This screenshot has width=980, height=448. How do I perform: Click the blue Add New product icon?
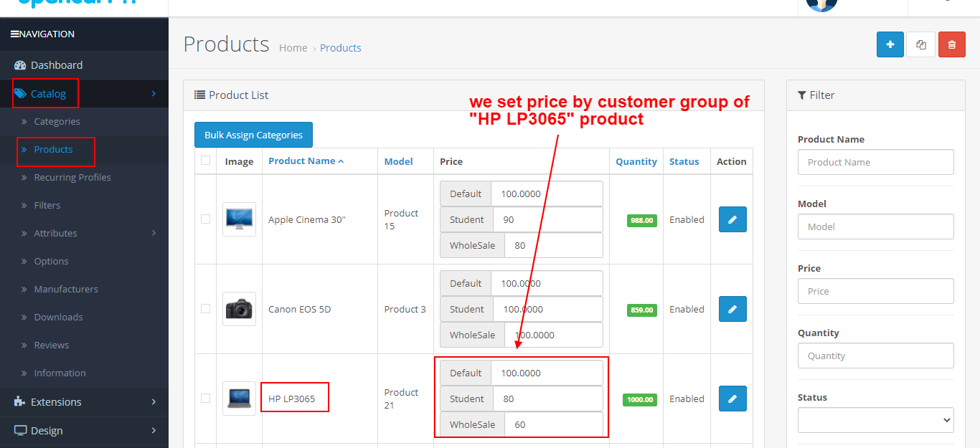coord(890,44)
